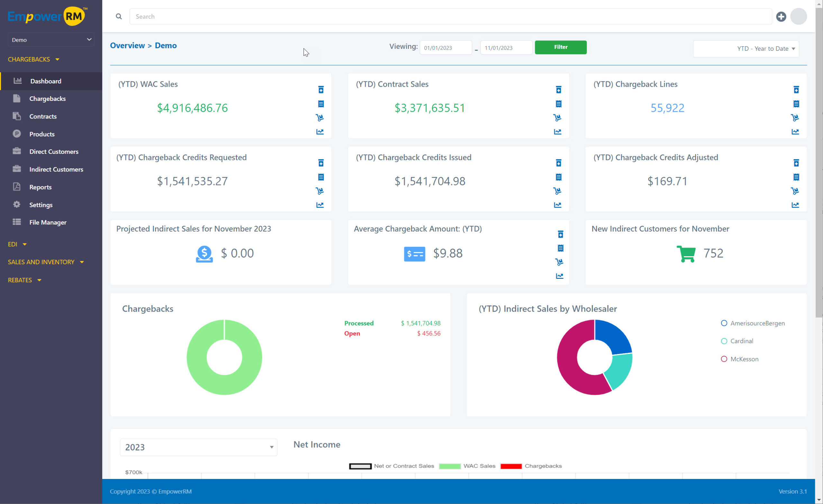Click the start date field showing 01/01/2023
This screenshot has width=823, height=504.
[x=446, y=48]
